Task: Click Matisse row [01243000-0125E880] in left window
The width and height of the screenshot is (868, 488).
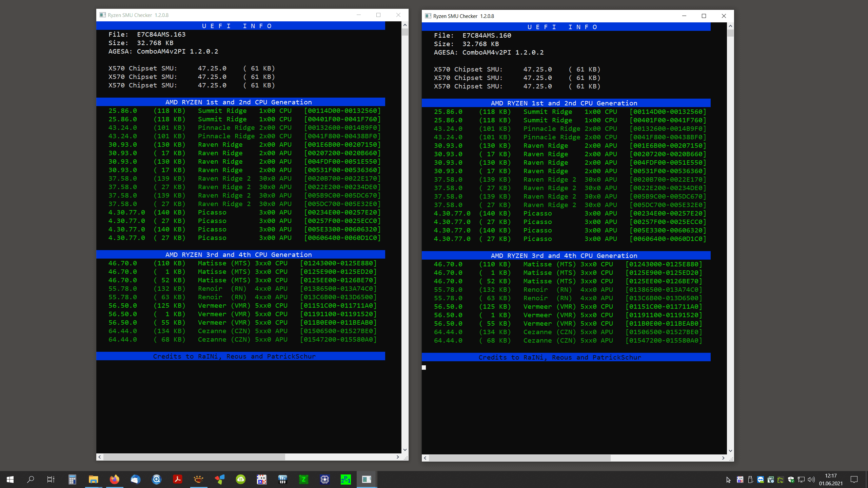Action: (242, 263)
